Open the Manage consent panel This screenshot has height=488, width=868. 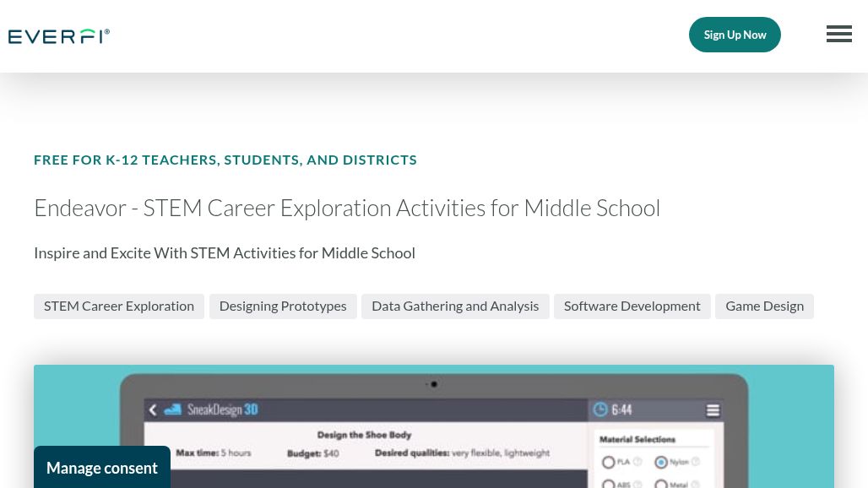pos(102,468)
